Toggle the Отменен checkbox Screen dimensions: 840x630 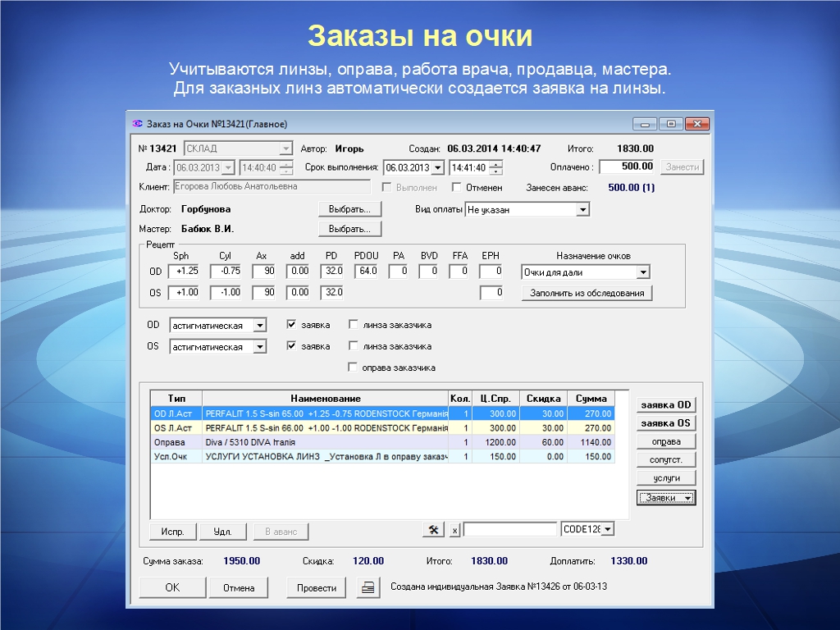(457, 188)
